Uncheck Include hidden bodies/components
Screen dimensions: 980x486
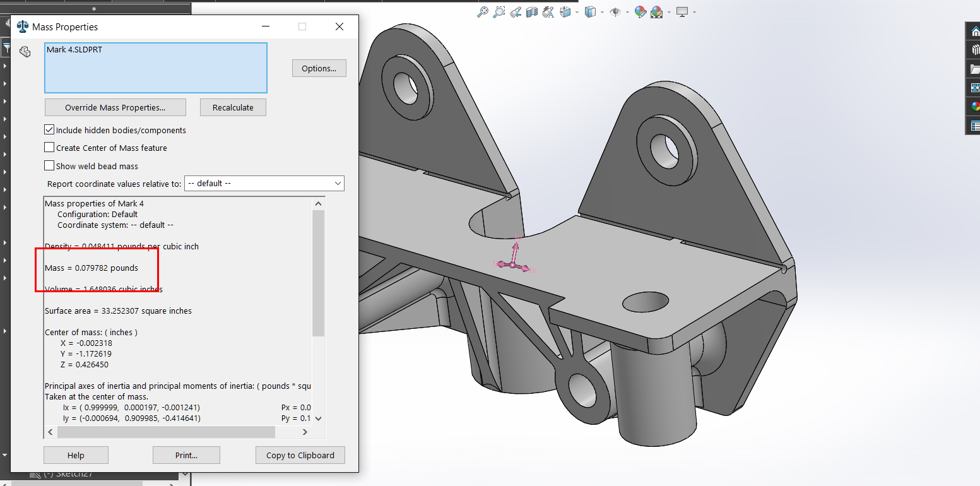click(x=49, y=129)
